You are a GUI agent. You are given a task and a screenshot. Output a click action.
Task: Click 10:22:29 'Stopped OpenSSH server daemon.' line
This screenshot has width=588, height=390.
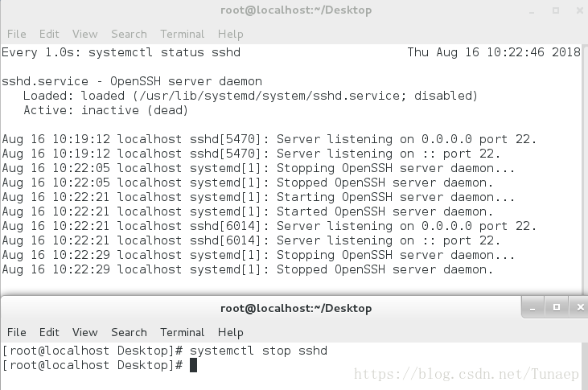[248, 269]
